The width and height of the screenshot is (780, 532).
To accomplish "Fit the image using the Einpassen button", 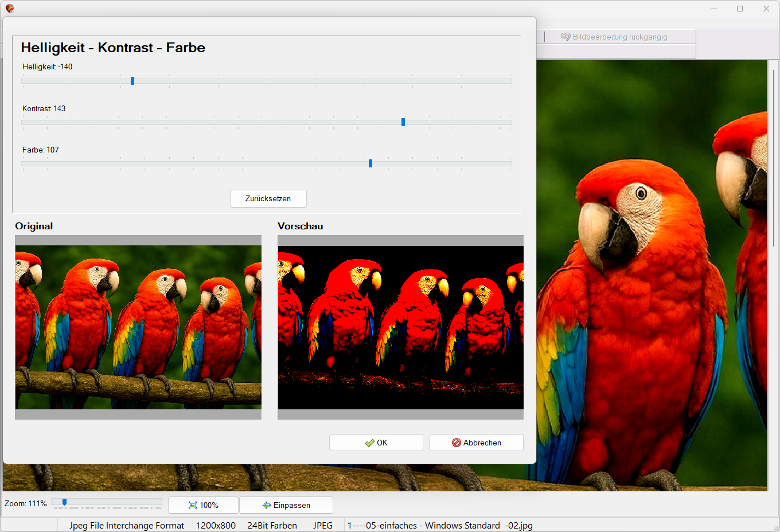I will 286,505.
